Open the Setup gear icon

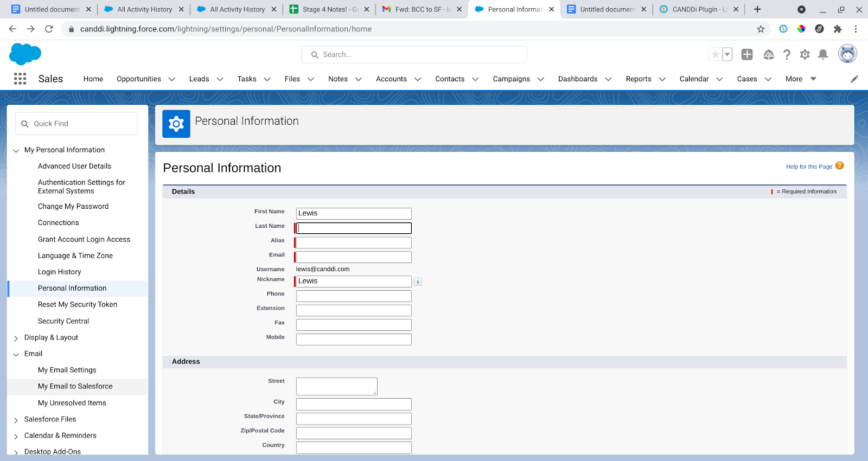805,54
